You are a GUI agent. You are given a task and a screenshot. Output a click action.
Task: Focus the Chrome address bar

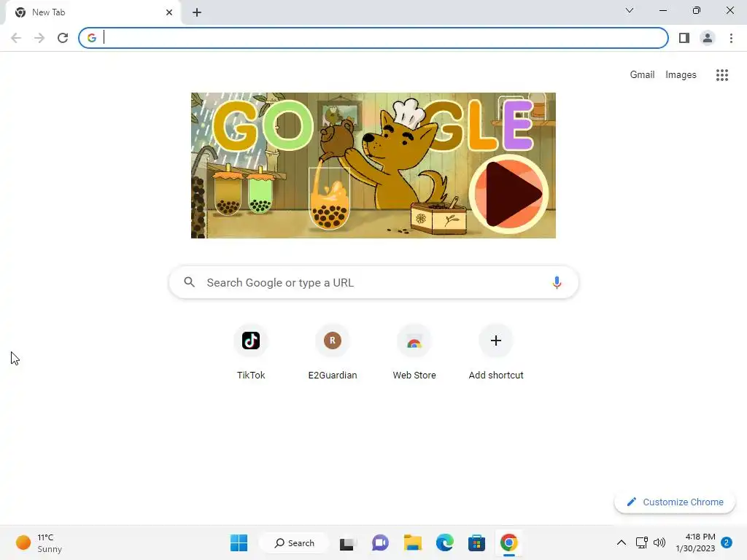(x=373, y=38)
